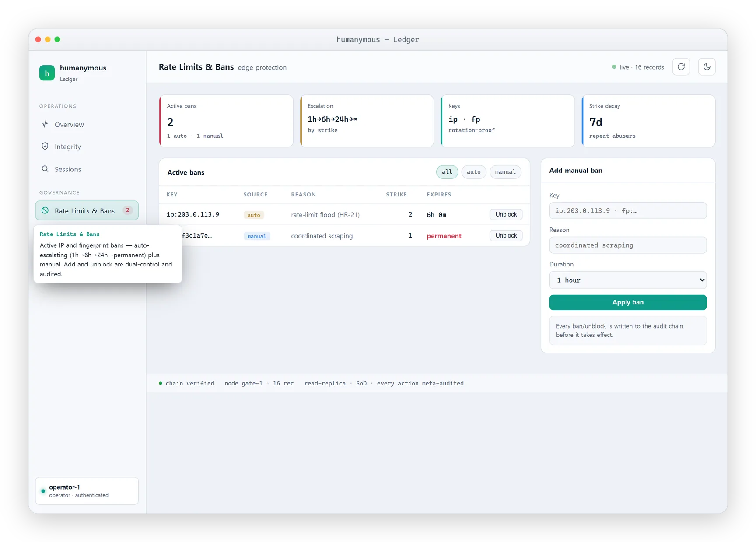Open the Sessions section
756x542 pixels.
tap(87, 169)
